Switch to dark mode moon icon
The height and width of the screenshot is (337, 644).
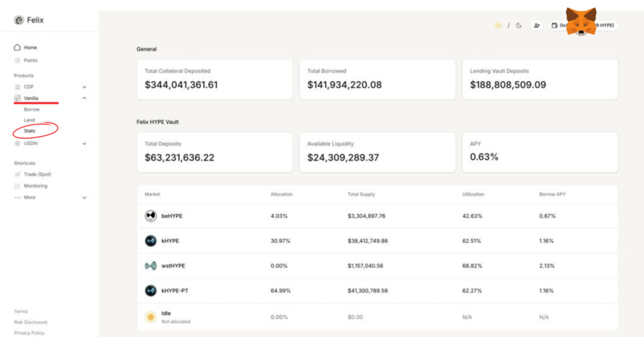point(519,25)
